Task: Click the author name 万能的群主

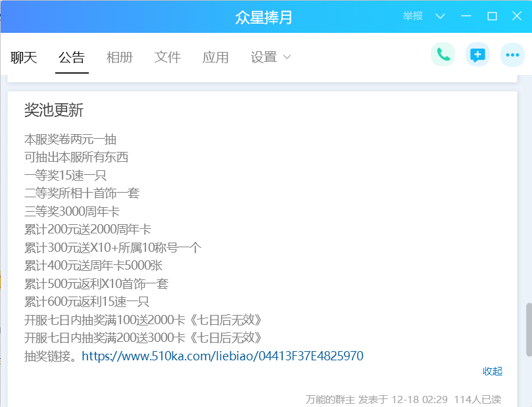Action: [330, 399]
